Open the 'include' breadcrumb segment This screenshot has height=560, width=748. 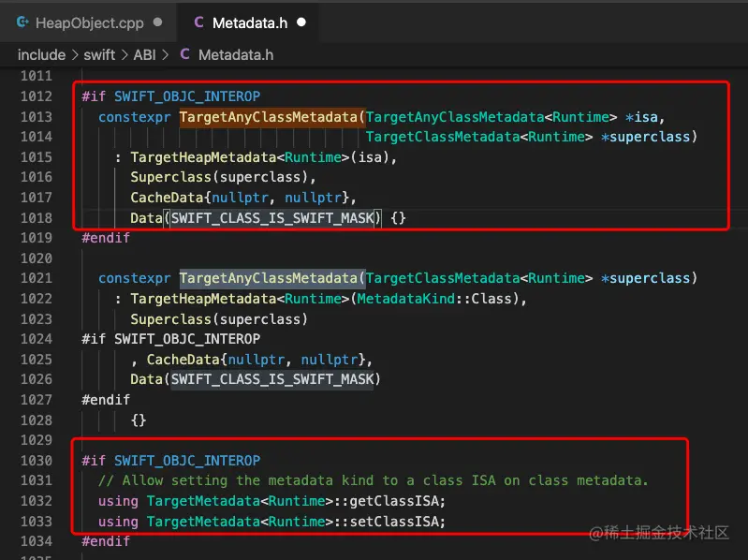(41, 55)
